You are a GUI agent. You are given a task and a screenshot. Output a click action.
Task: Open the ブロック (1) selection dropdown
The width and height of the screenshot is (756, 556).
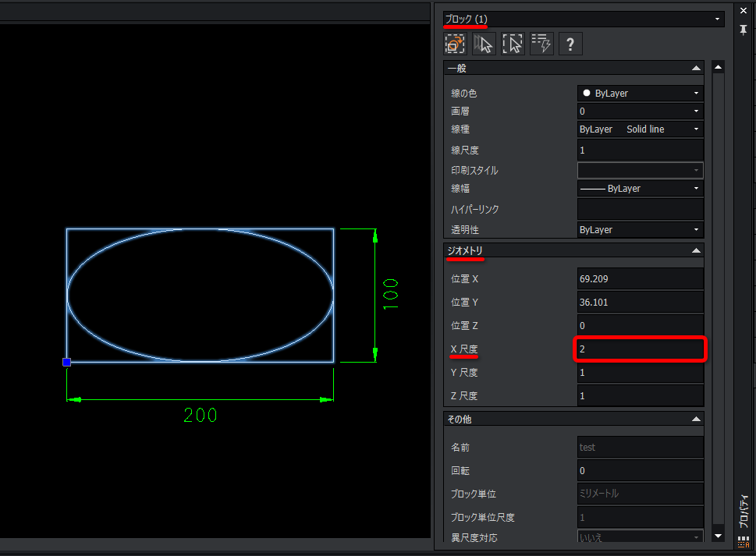(x=584, y=19)
